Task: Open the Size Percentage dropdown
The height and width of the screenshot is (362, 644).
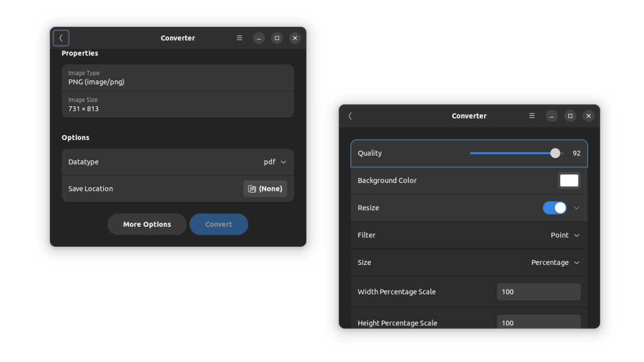Action: [555, 263]
